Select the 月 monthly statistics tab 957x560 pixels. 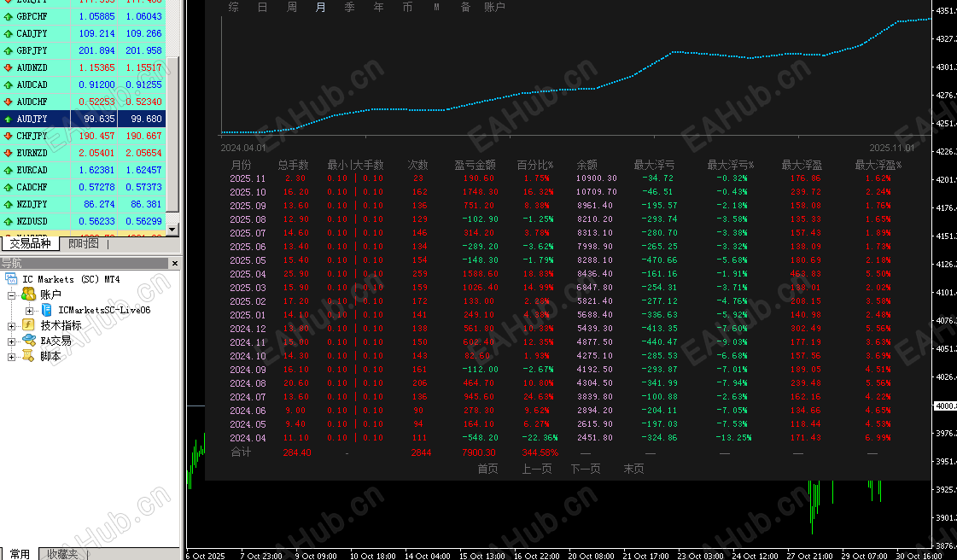[x=320, y=8]
